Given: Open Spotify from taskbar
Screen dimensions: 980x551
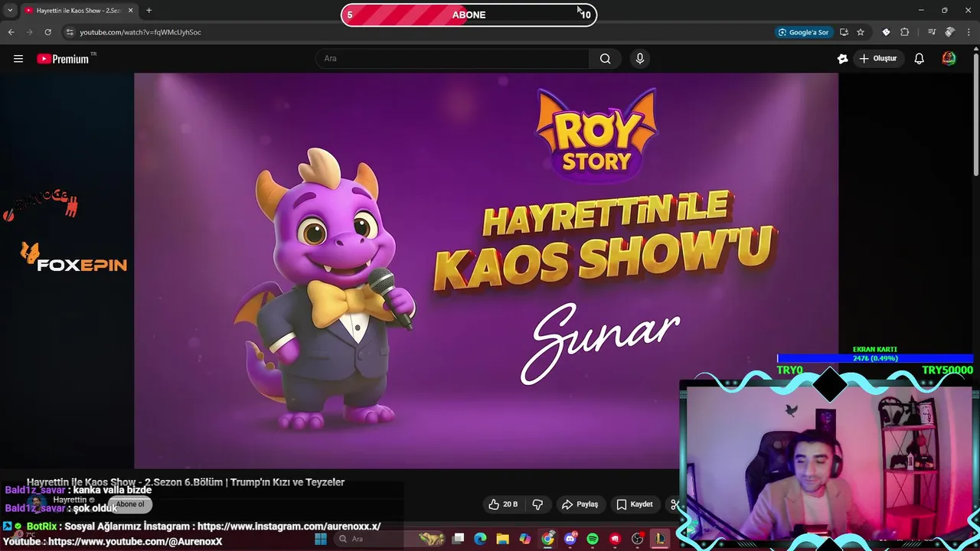Looking at the screenshot, I should (593, 539).
